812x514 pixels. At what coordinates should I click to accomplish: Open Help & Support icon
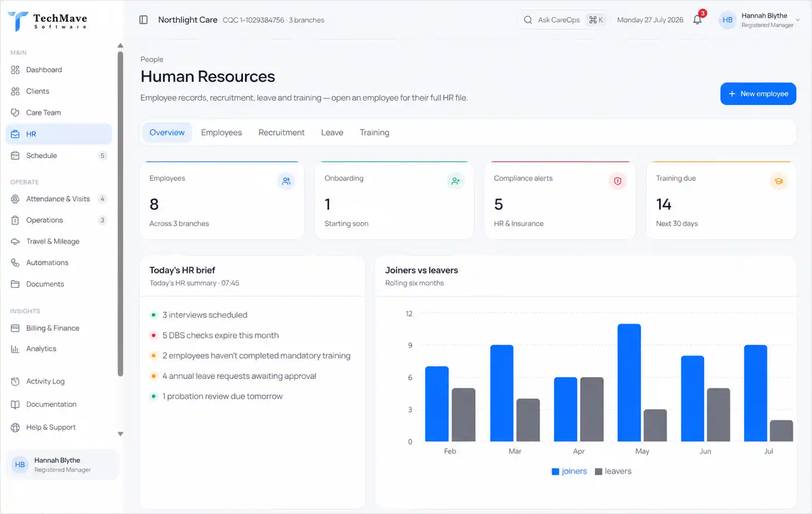[x=15, y=427]
